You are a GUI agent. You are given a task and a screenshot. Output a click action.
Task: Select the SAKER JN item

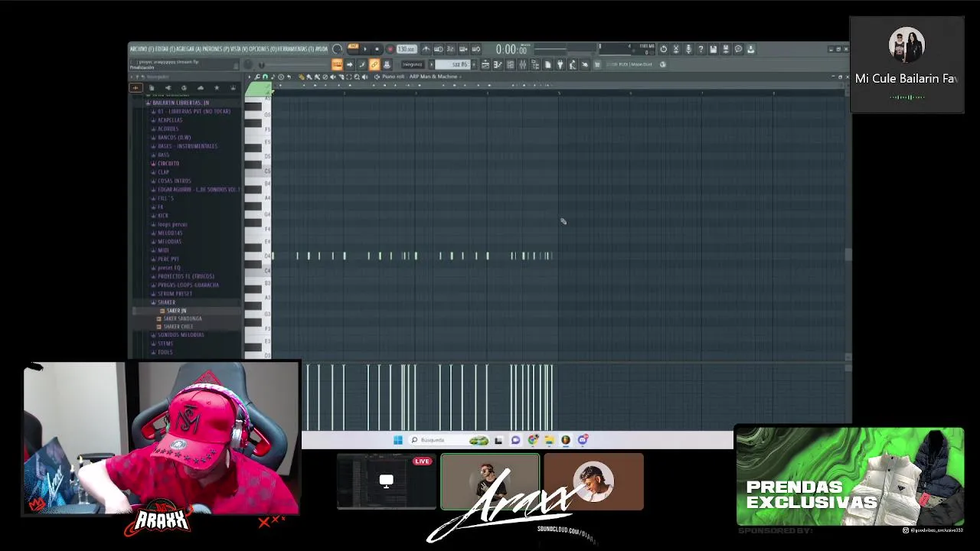point(175,311)
